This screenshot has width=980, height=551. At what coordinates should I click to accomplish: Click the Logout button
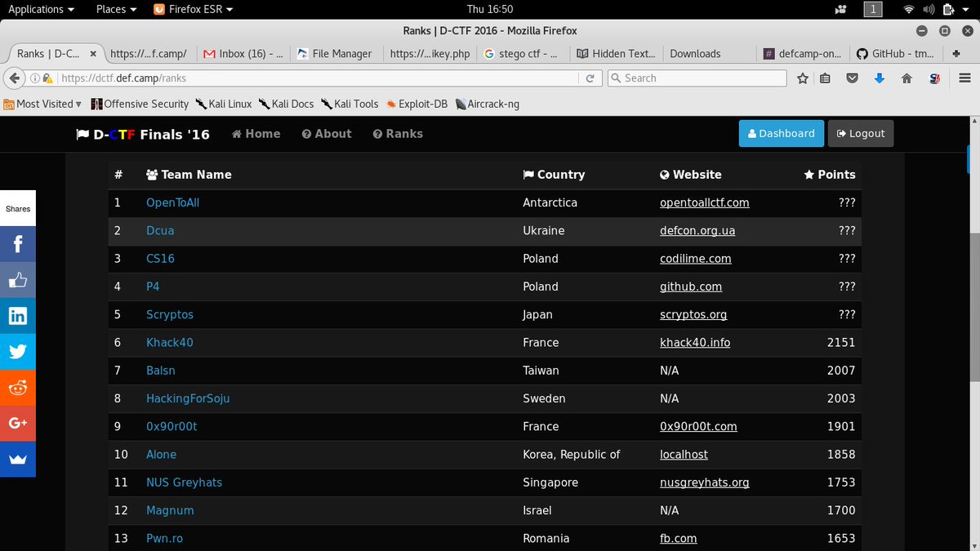point(861,134)
